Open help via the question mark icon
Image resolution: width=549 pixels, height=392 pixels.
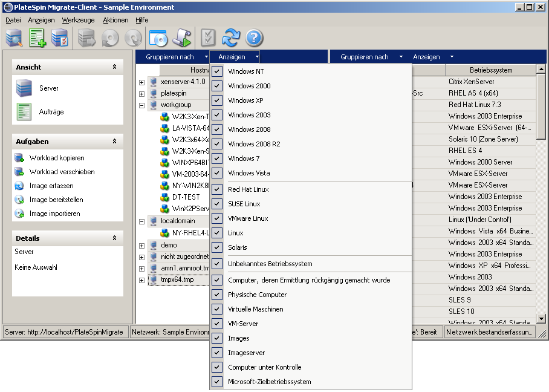click(x=254, y=38)
